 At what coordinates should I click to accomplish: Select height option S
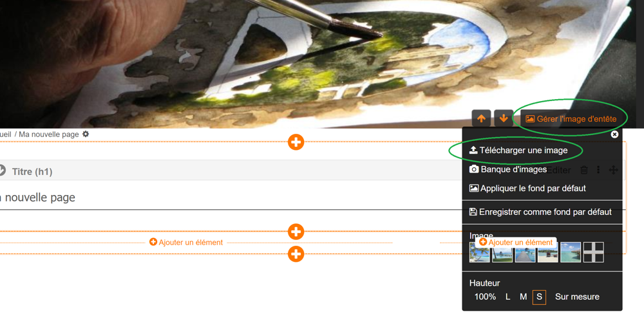coord(539,297)
